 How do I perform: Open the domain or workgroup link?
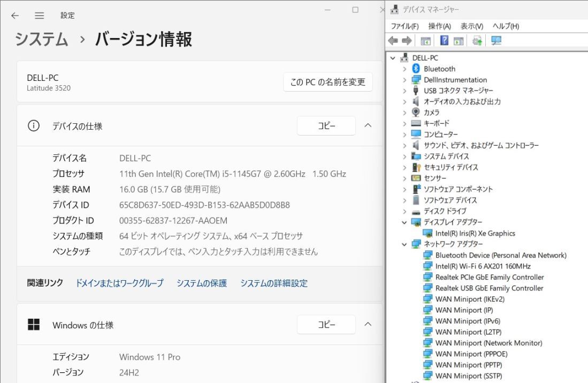click(120, 283)
